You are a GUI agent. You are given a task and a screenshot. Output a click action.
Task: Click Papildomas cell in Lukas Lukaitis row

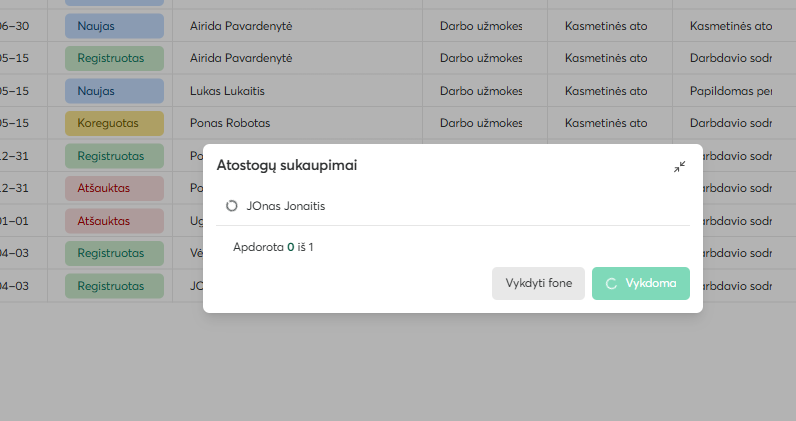(731, 91)
